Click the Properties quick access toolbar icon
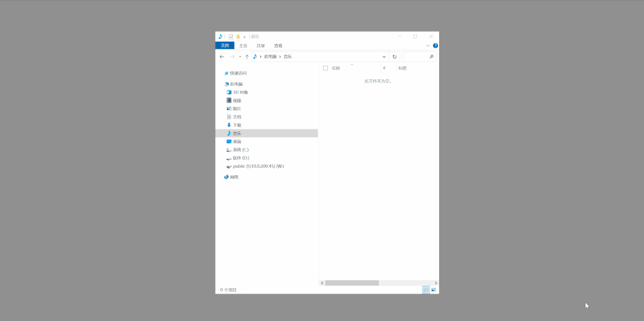 tap(231, 36)
